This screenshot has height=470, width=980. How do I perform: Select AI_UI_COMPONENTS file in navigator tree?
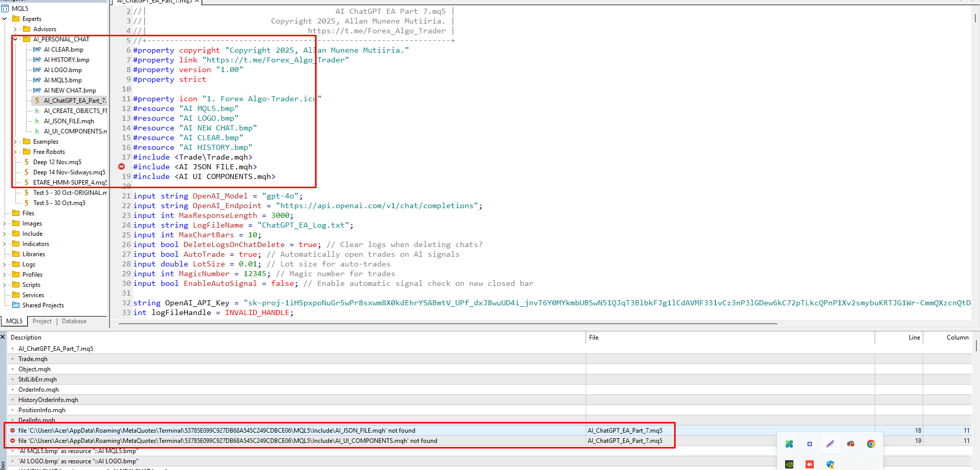75,131
